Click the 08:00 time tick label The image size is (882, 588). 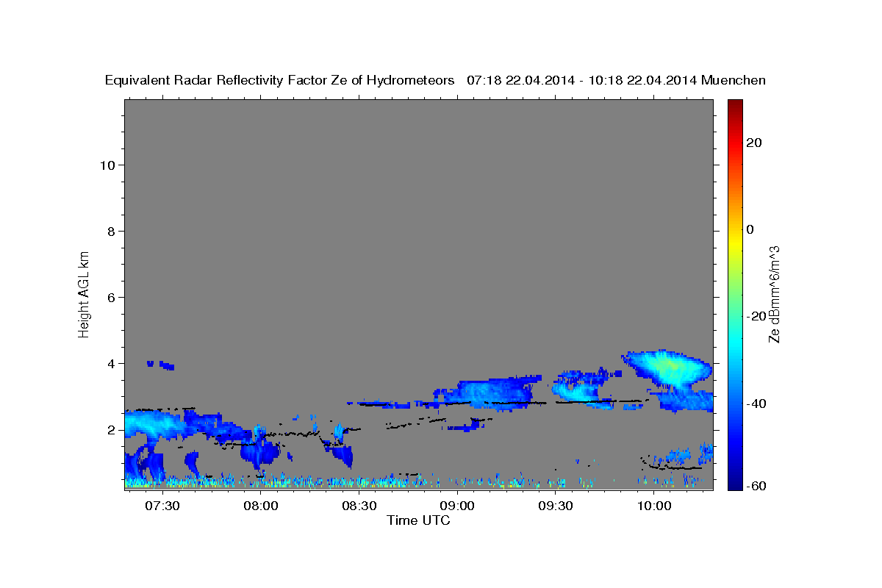261,506
